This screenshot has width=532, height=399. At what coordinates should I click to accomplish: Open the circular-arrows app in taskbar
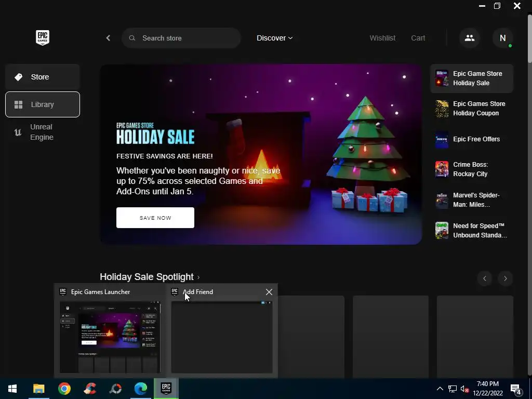tap(115, 389)
